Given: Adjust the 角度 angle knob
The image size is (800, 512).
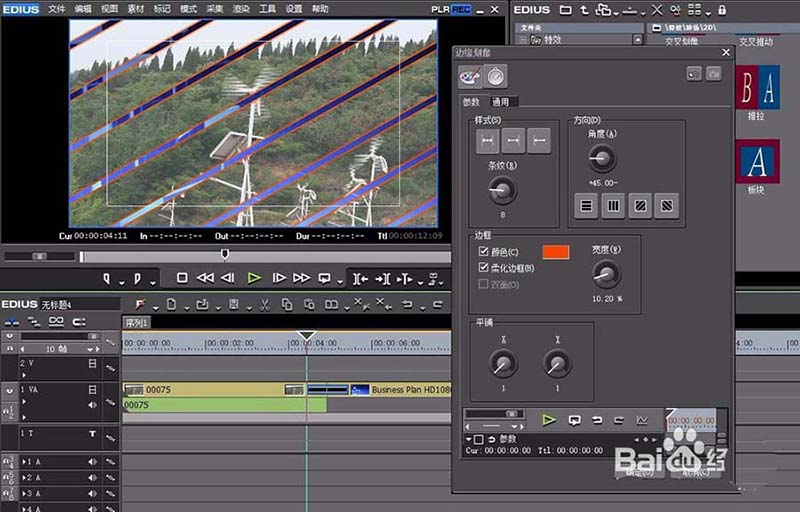Looking at the screenshot, I should tap(602, 158).
